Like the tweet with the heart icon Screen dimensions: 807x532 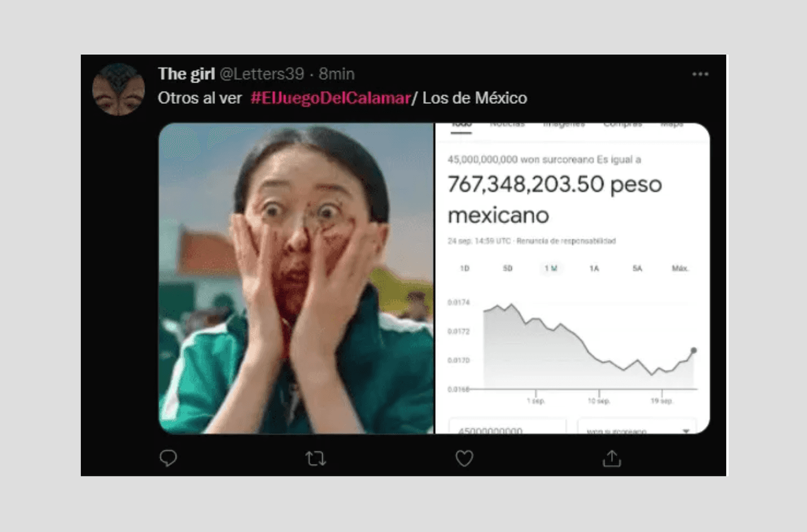(x=465, y=458)
